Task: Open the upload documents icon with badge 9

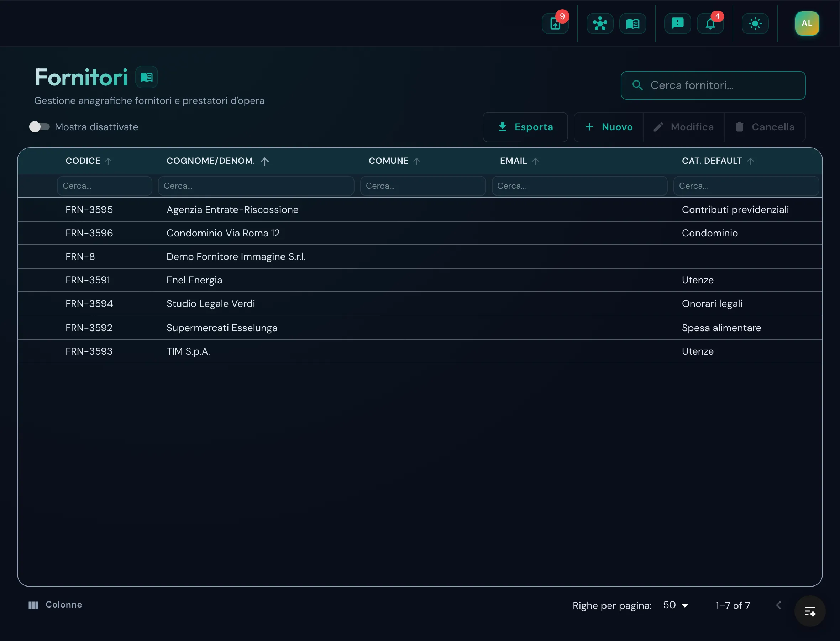Action: [555, 24]
